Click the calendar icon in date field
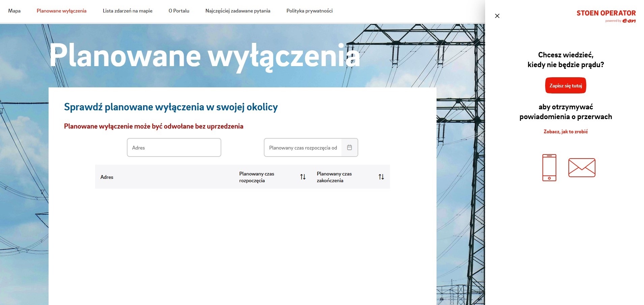Screen dimensions: 644x305 coord(349,147)
